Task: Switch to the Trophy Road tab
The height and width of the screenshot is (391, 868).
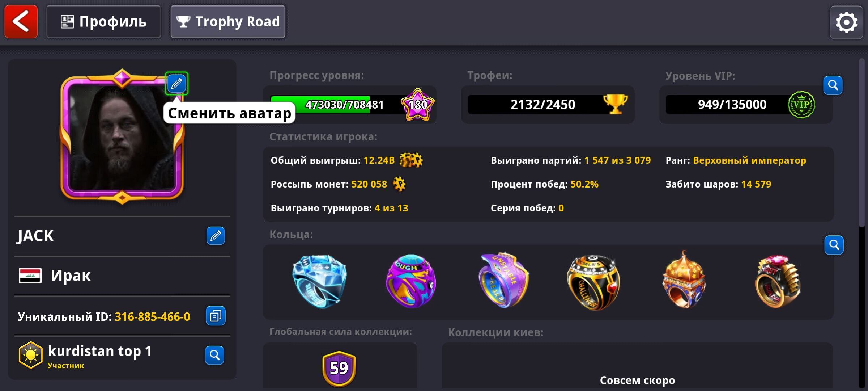Action: click(228, 22)
